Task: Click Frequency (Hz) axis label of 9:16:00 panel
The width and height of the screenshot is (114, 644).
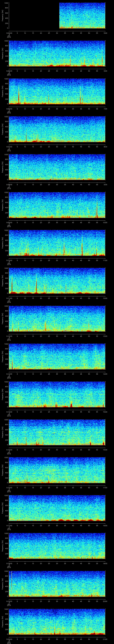Action: pos(3,470)
